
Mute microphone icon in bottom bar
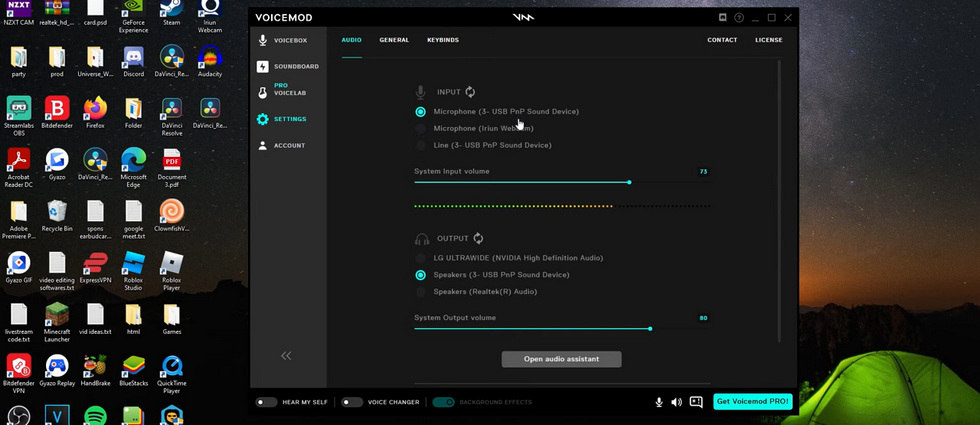[x=659, y=402]
